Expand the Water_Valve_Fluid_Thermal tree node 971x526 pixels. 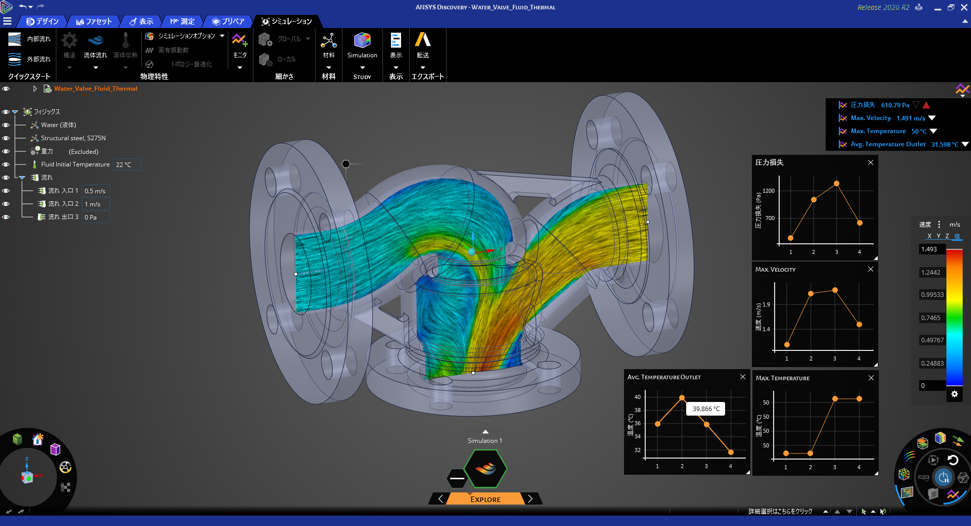[x=35, y=89]
